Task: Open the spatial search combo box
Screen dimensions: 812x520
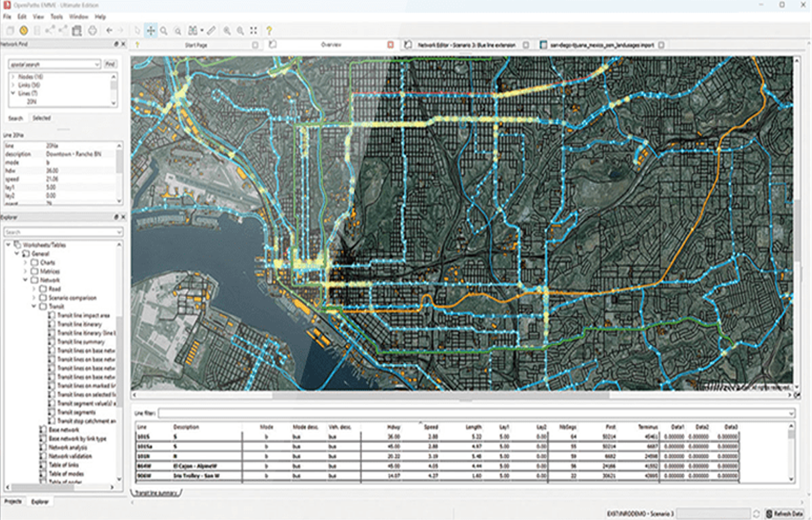Action: 54,65
